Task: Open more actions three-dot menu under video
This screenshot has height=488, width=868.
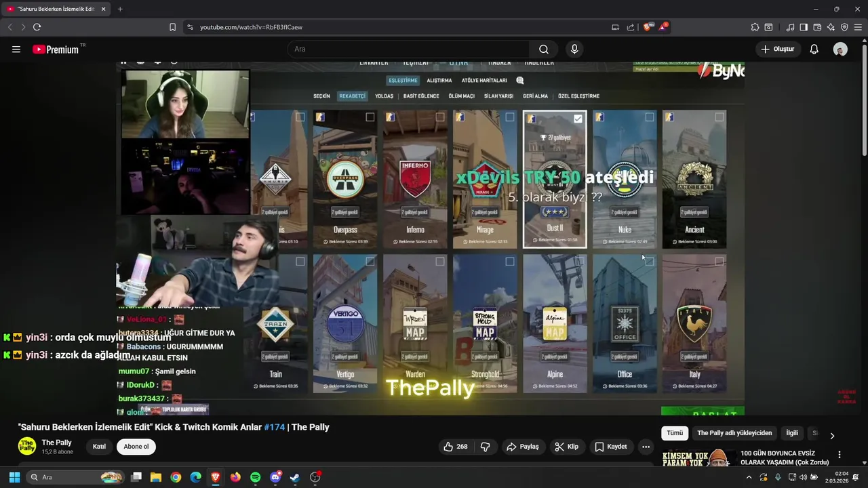Action: (x=646, y=447)
